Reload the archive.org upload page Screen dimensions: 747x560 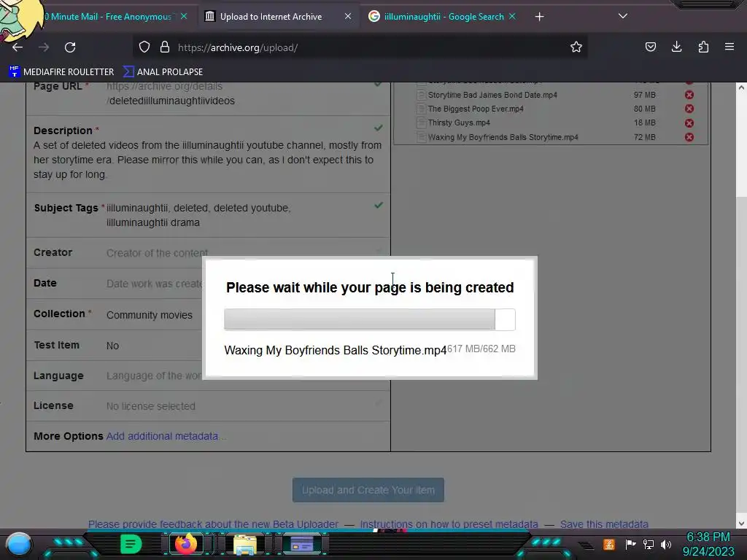click(70, 47)
